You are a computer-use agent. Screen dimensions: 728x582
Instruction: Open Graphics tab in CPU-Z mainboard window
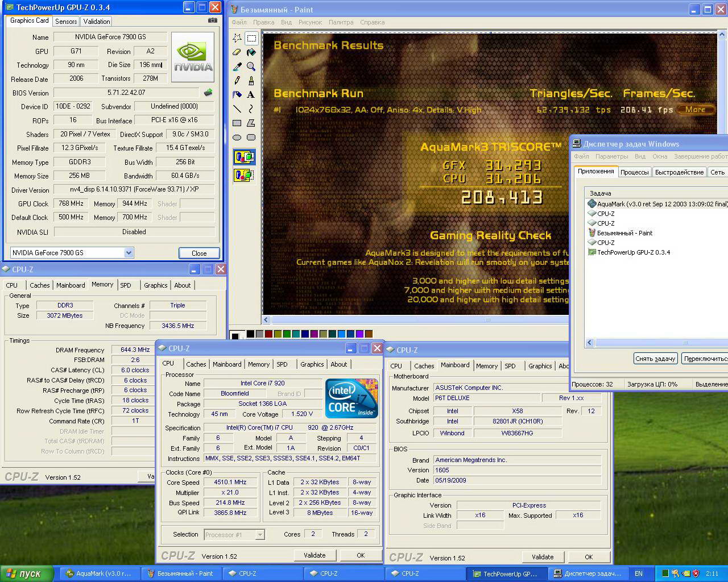[540, 366]
